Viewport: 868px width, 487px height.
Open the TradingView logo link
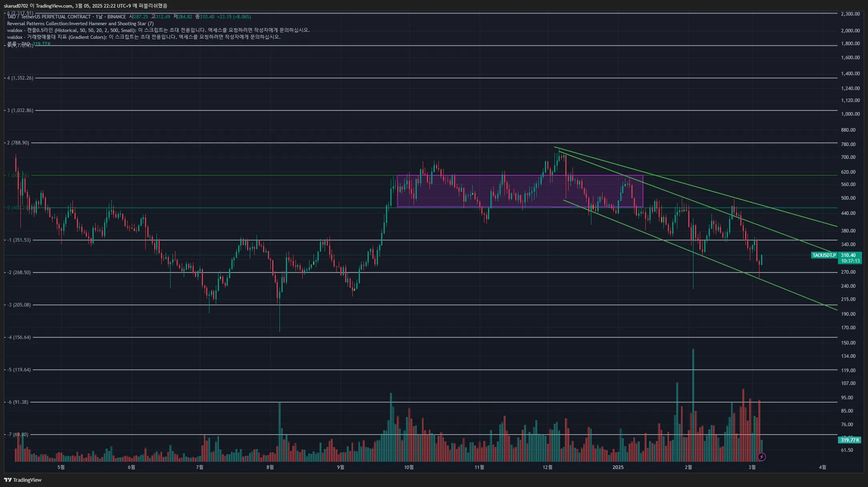(23, 480)
